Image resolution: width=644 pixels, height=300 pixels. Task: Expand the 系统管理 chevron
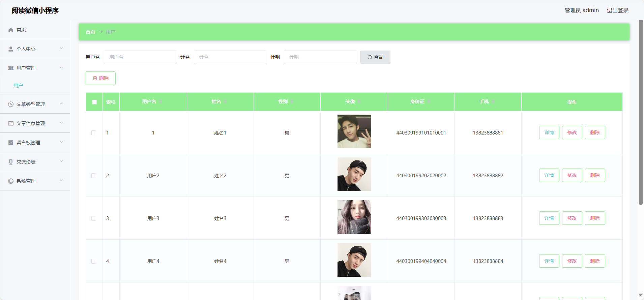(x=61, y=180)
